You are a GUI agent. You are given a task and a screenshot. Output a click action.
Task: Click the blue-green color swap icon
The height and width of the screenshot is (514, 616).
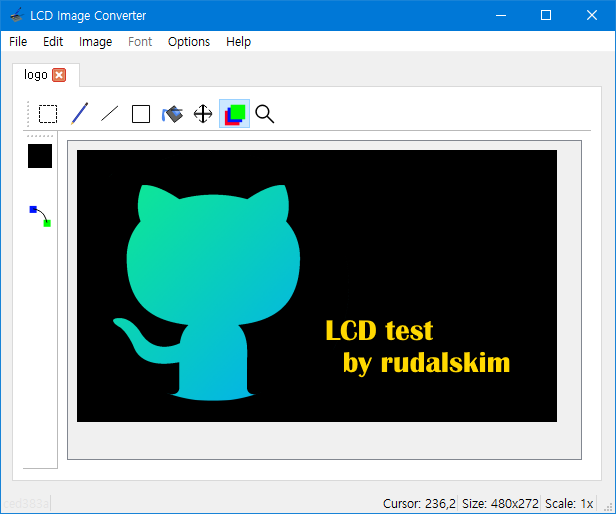[x=40, y=216]
